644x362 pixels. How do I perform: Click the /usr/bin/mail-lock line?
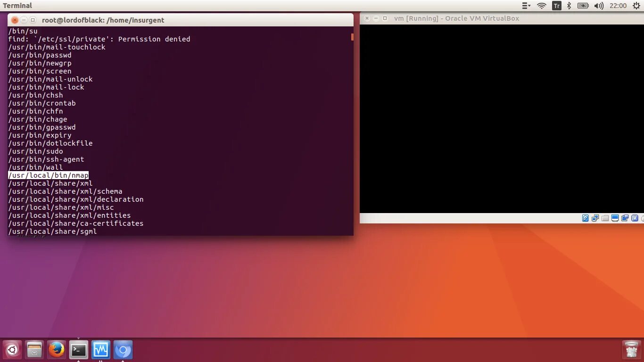coord(46,87)
